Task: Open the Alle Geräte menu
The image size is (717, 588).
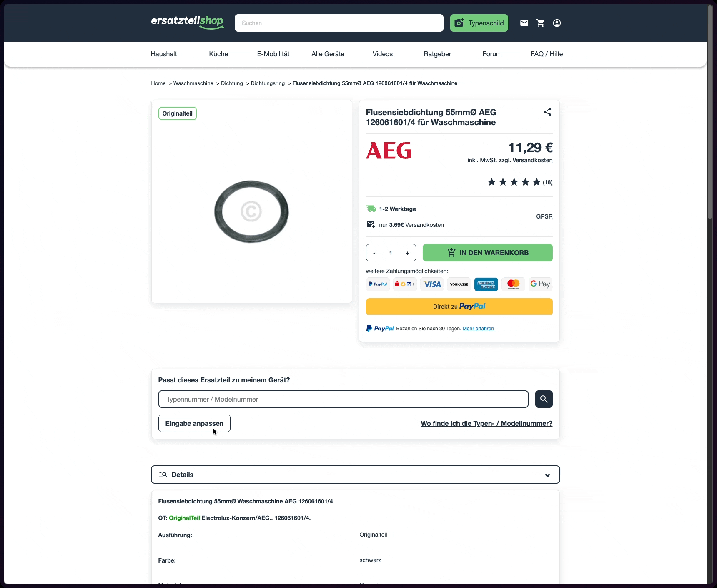Action: (328, 54)
